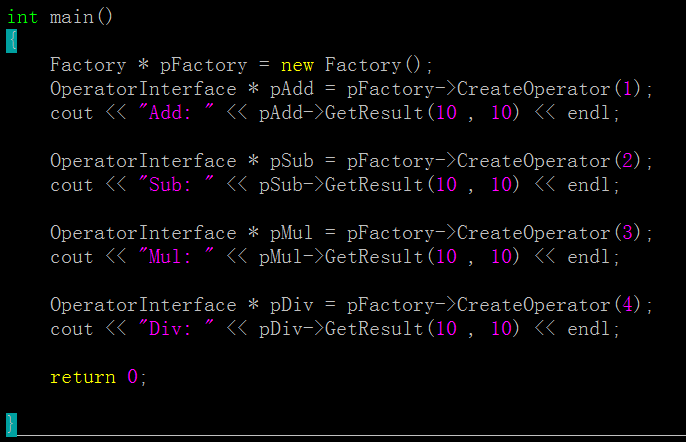Click 'OperatorInterface' on the pAdd declaration line
Screen dimensions: 686x442
pos(144,89)
